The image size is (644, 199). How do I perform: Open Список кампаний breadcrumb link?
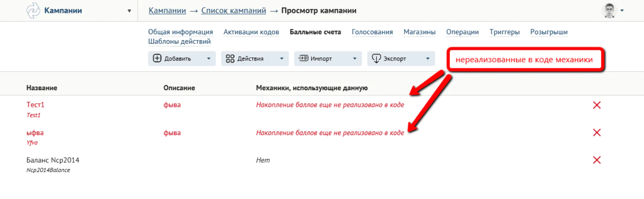[x=234, y=10]
